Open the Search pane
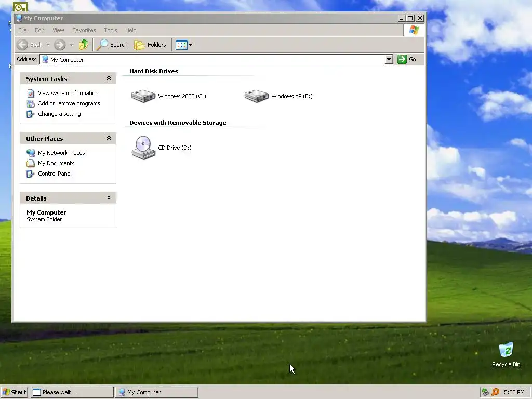 point(112,45)
